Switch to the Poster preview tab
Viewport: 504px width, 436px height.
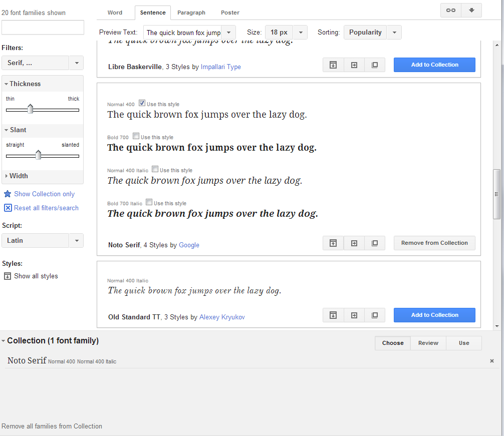click(230, 13)
